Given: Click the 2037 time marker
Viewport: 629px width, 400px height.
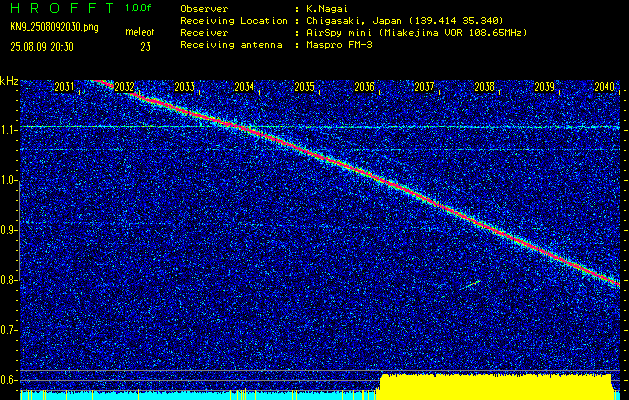Looking at the screenshot, I should [424, 87].
